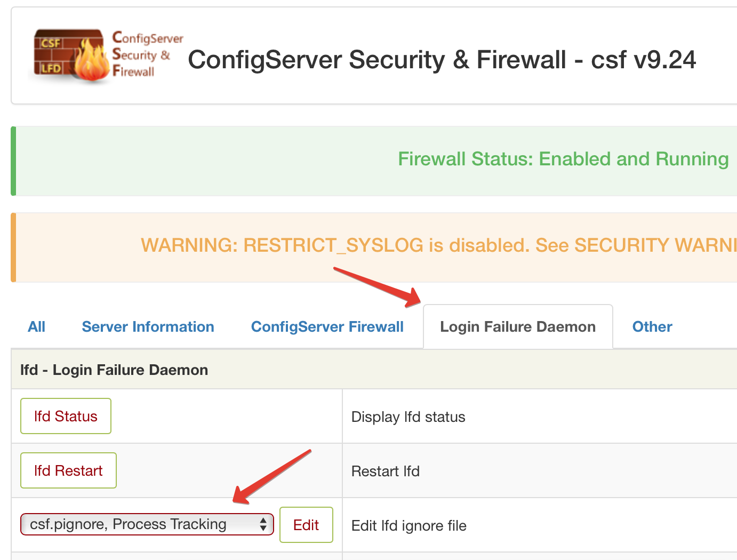Image resolution: width=737 pixels, height=560 pixels.
Task: Click the lfd Restart button
Action: pos(68,470)
